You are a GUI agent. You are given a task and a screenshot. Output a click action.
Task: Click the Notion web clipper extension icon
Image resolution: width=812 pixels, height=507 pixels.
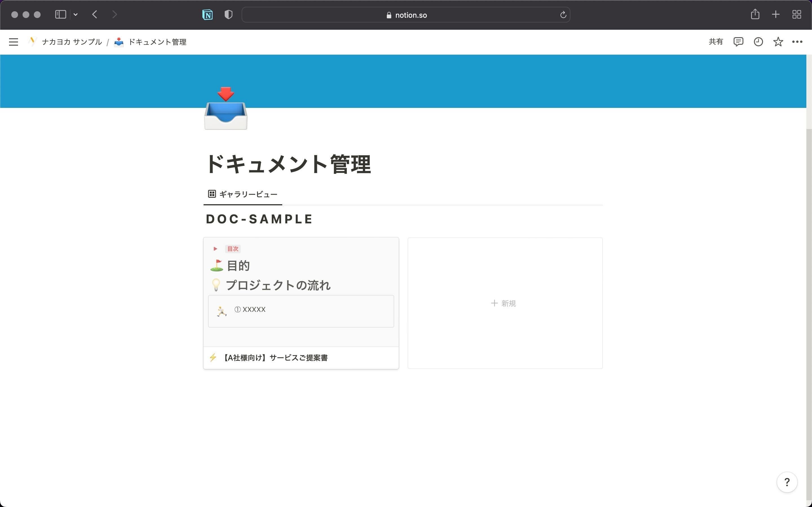(207, 15)
